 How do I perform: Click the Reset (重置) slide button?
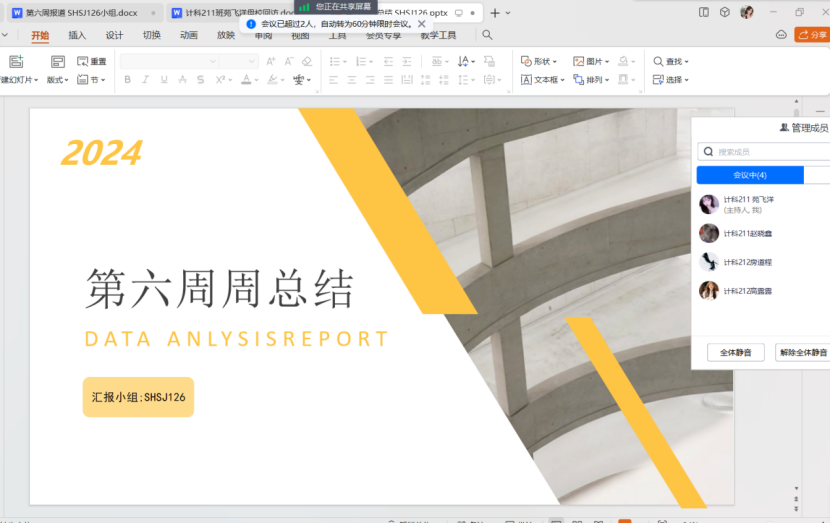coord(91,62)
